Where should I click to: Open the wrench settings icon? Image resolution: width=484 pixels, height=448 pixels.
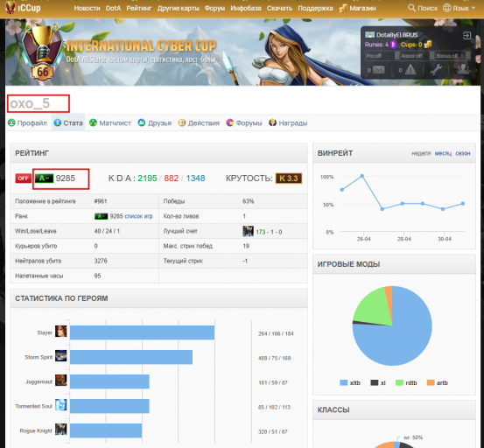tap(436, 70)
